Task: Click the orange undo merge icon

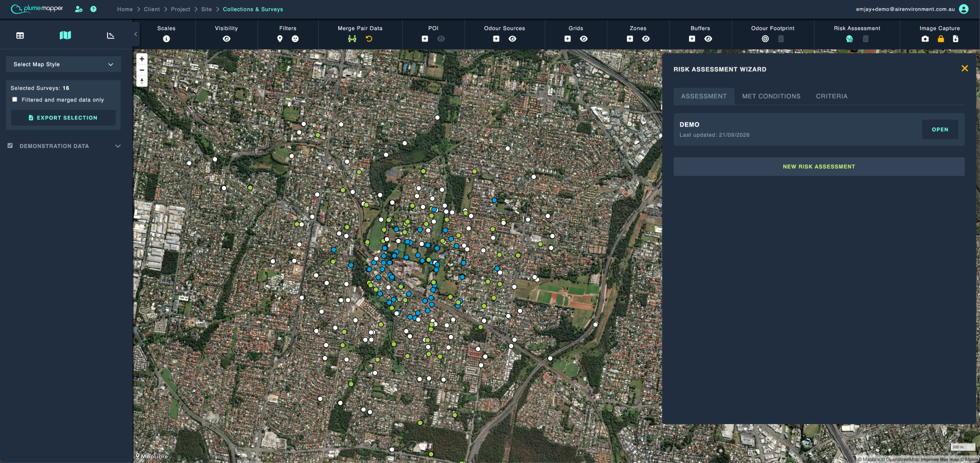Action: point(369,39)
